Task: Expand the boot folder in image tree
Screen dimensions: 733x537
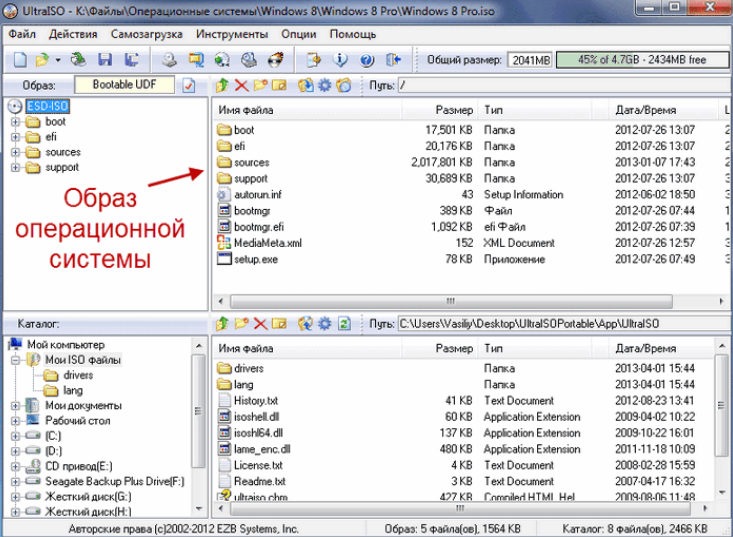Action: (x=15, y=122)
